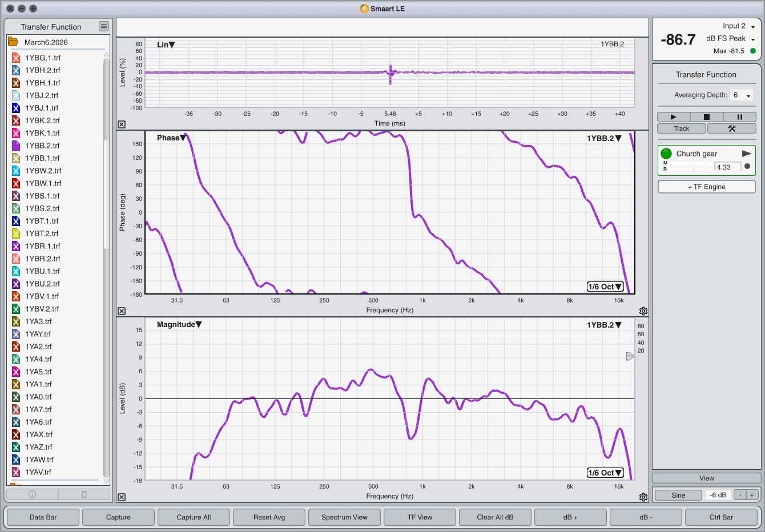
Task: Open the Magnitude plot 1YBB.2 trace dropdown
Action: pos(604,325)
